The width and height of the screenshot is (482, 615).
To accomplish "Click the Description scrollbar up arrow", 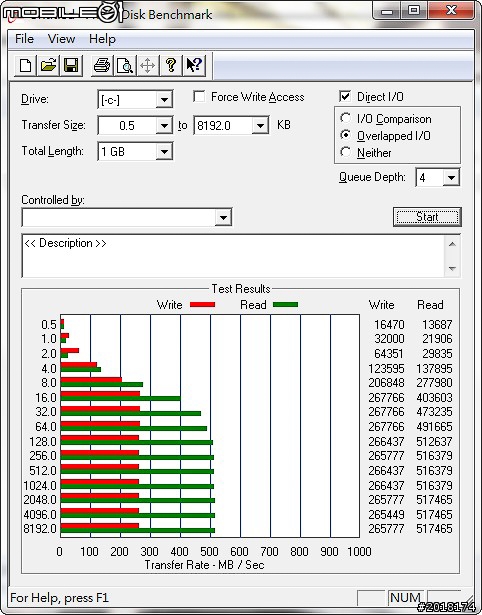I will pos(452,244).
